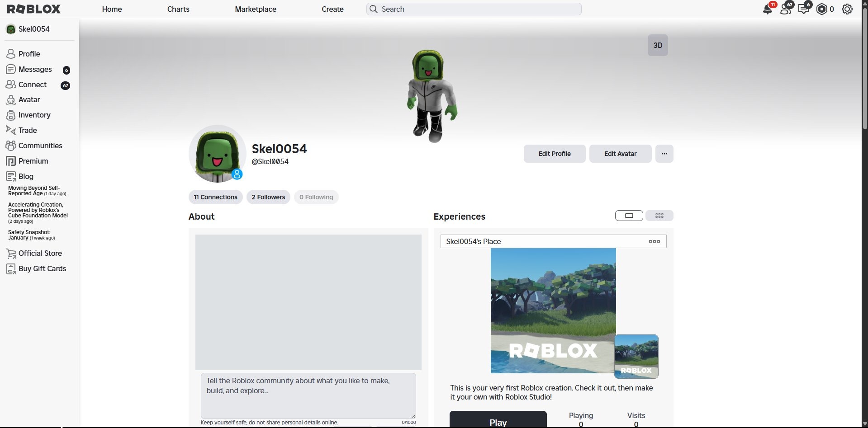
Task: Click the Inventory backpack icon
Action: 11,115
